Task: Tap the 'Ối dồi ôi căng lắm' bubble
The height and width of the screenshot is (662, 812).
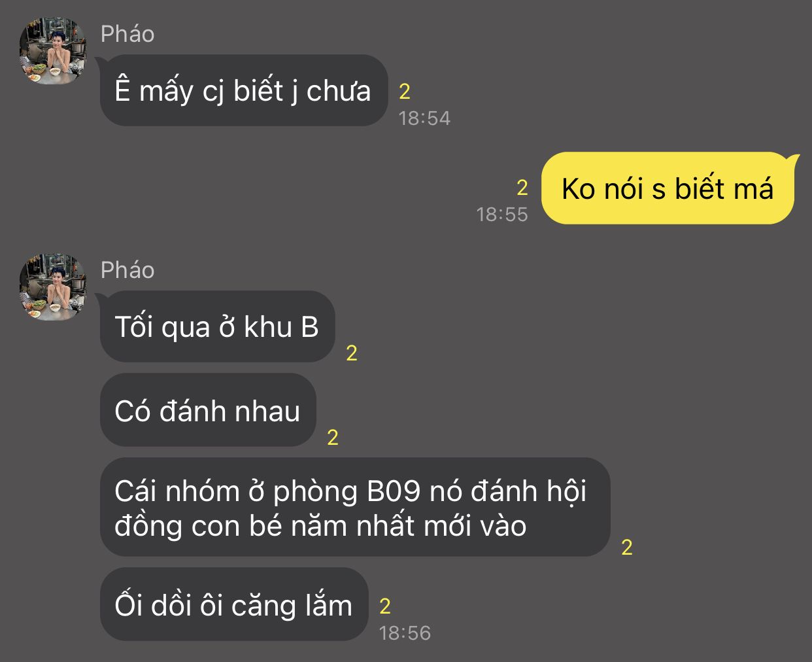Action: click(234, 604)
